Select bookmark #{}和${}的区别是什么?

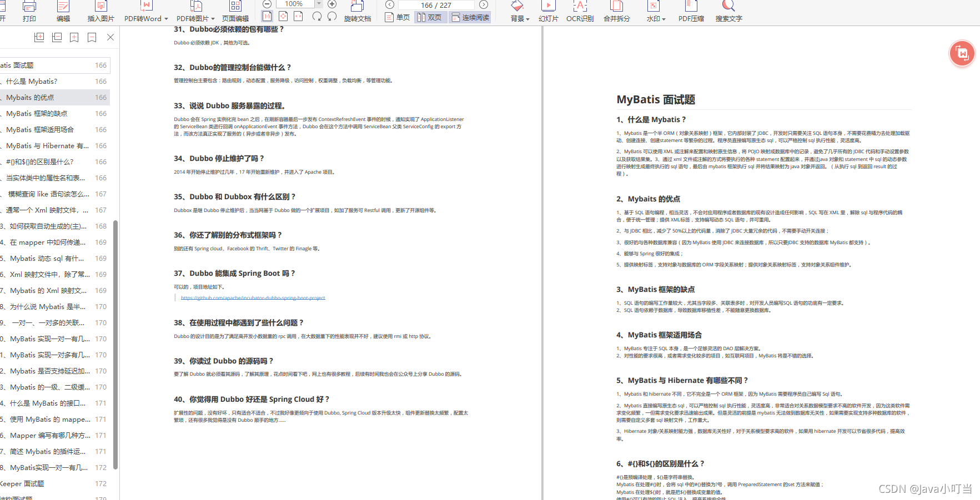click(55, 161)
